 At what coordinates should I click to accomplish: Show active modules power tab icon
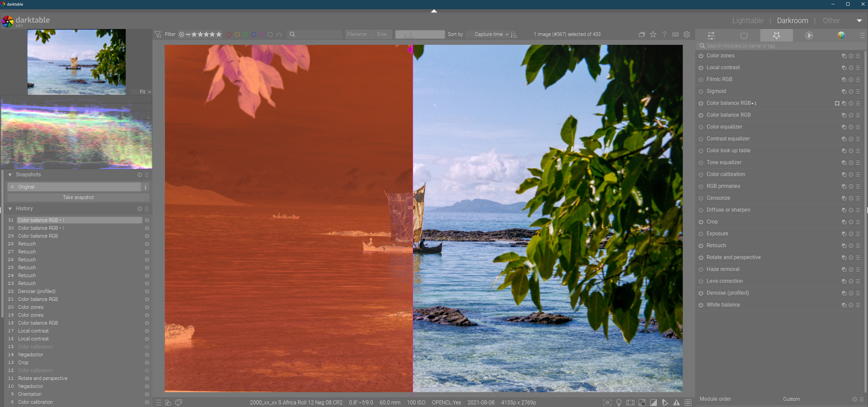coord(744,35)
